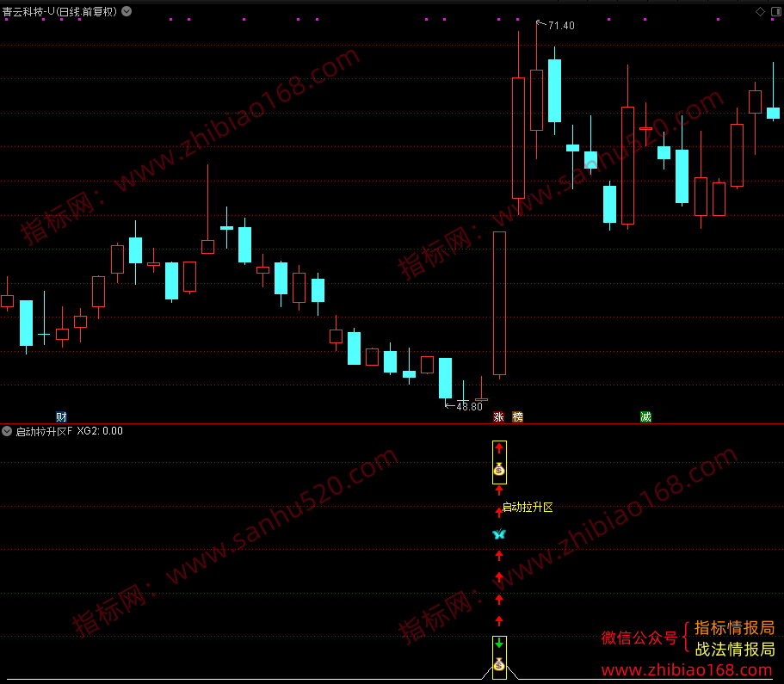
Task: Click the orange 榜 marker icon
Action: 517,416
